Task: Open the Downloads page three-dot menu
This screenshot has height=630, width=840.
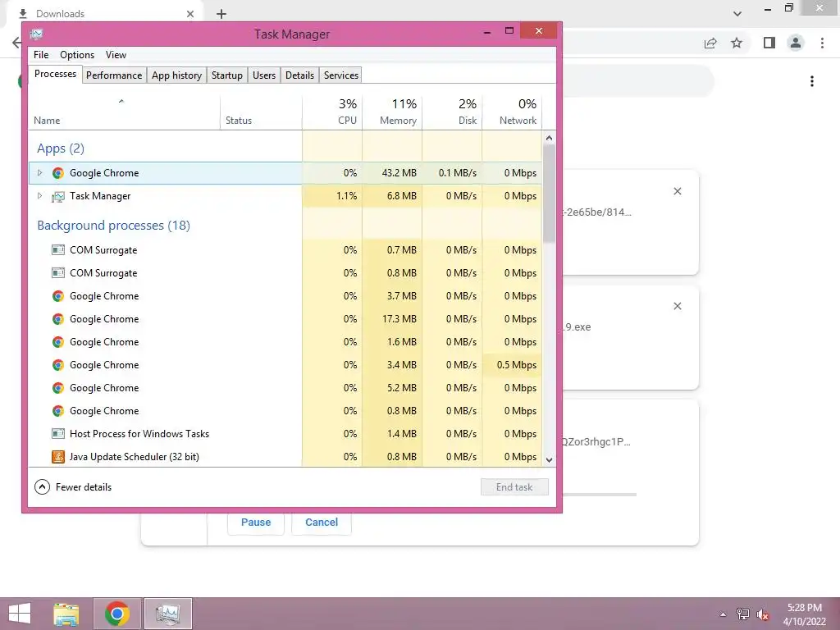Action: coord(812,81)
